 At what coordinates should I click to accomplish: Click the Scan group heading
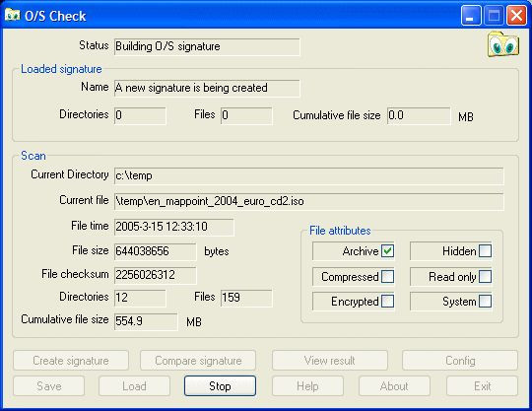pyautogui.click(x=33, y=156)
